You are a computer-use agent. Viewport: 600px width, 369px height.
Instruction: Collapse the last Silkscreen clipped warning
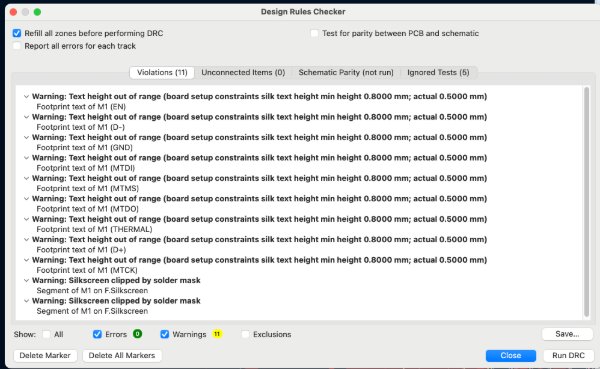[26, 301]
